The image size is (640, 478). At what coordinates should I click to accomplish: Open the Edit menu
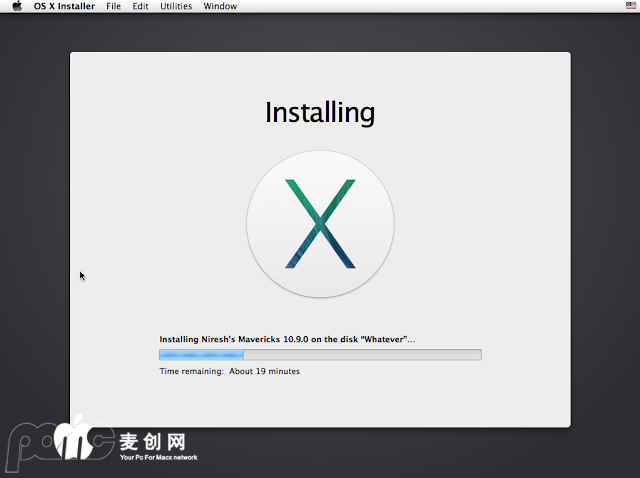140,6
